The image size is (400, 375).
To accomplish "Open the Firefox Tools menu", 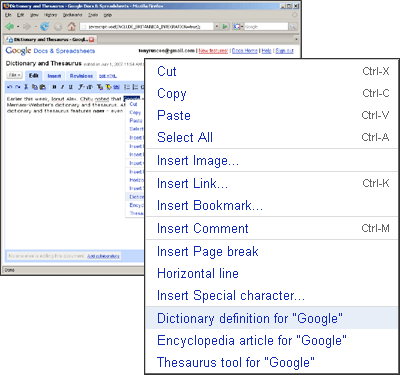I will (93, 15).
